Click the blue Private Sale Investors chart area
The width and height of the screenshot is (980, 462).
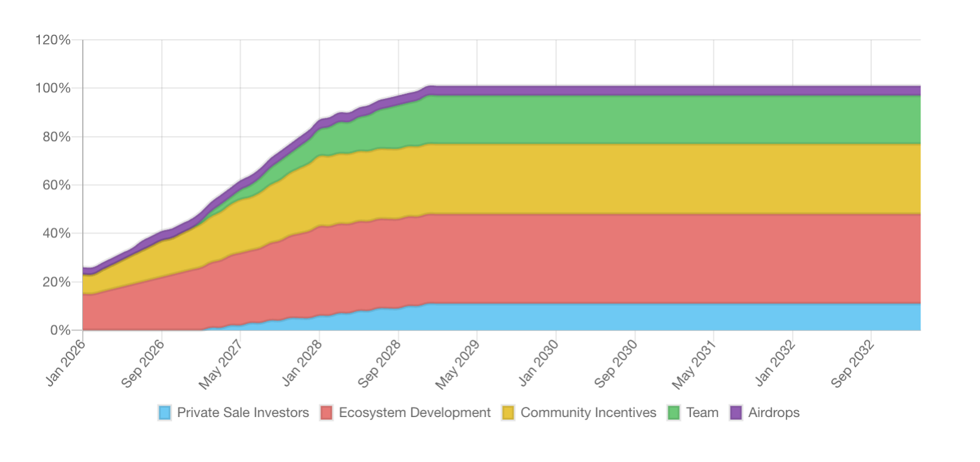click(632, 317)
